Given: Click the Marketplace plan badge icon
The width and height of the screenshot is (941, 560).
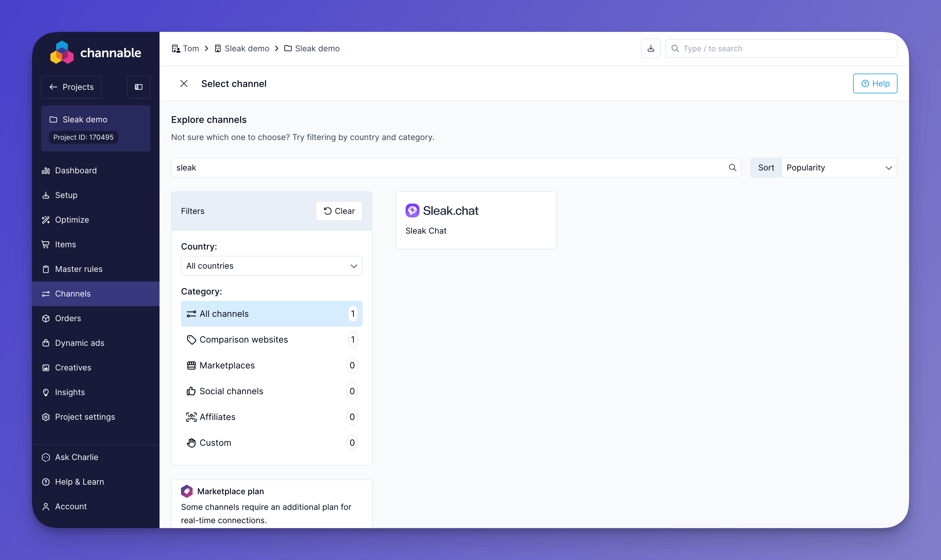Looking at the screenshot, I should tap(187, 491).
